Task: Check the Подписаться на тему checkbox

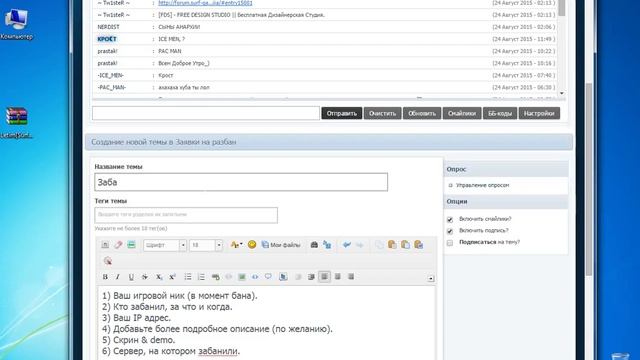Action: click(x=450, y=243)
